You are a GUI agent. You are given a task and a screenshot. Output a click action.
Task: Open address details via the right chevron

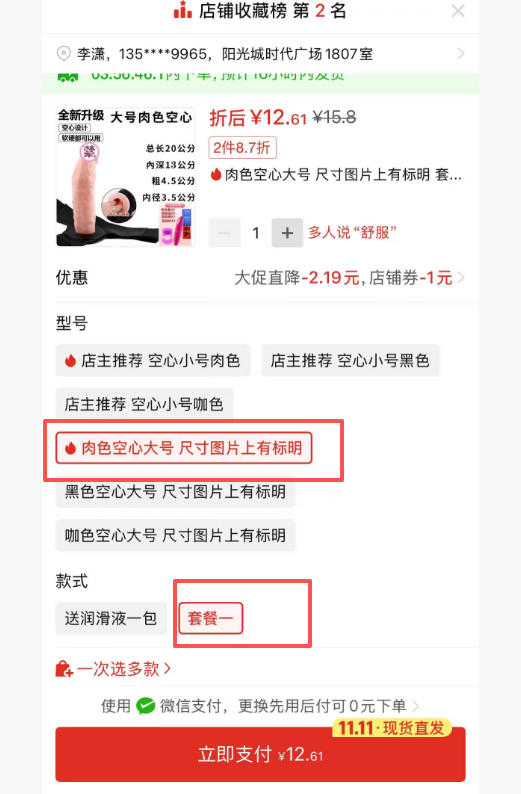pos(460,53)
